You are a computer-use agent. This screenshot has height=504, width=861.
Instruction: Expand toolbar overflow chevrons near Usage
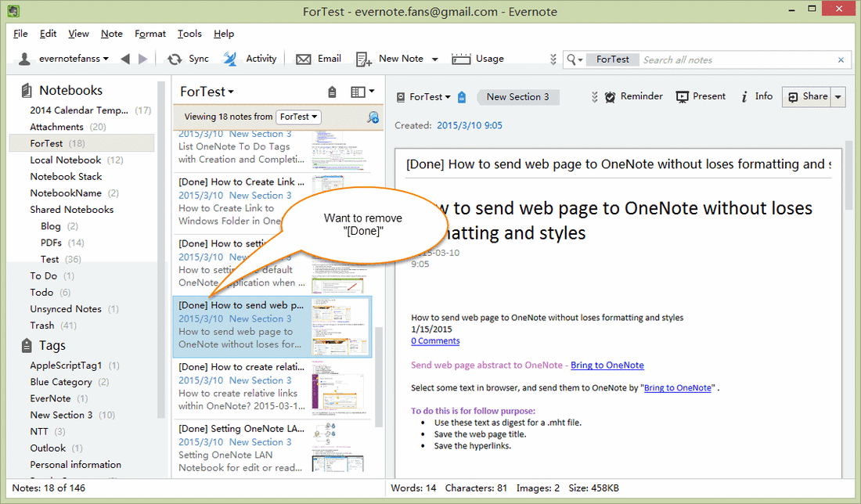coord(553,59)
